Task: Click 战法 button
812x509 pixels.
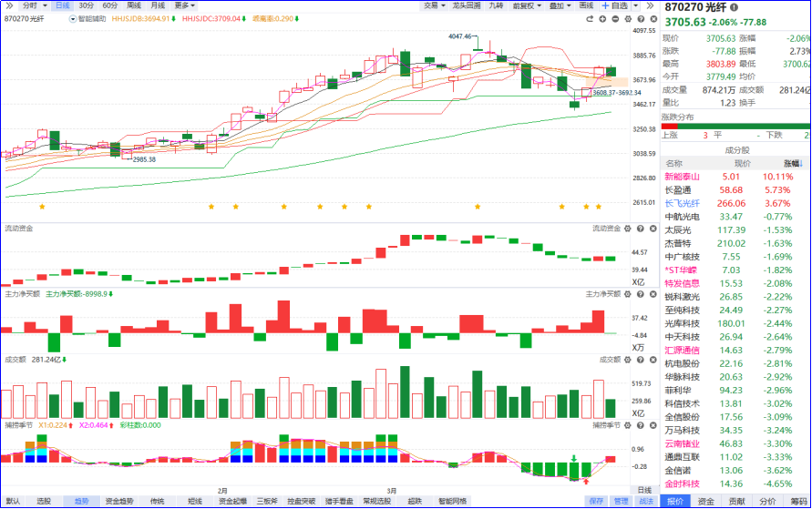Action: pyautogui.click(x=646, y=501)
